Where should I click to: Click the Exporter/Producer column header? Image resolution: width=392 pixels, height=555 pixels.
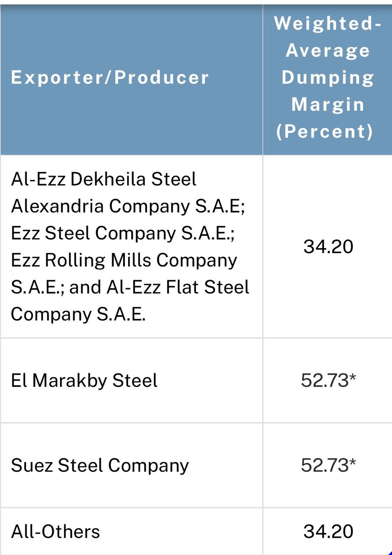click(x=110, y=78)
